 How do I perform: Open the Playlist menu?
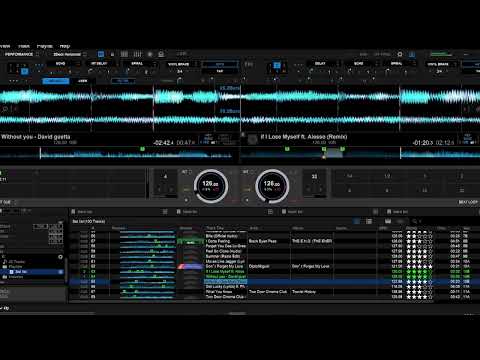(x=45, y=46)
